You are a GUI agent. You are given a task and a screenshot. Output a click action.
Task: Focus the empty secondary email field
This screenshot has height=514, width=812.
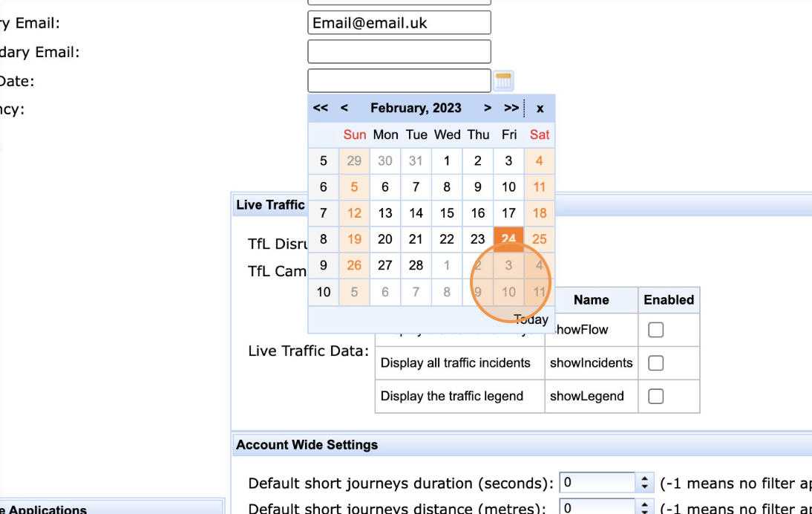coord(399,52)
